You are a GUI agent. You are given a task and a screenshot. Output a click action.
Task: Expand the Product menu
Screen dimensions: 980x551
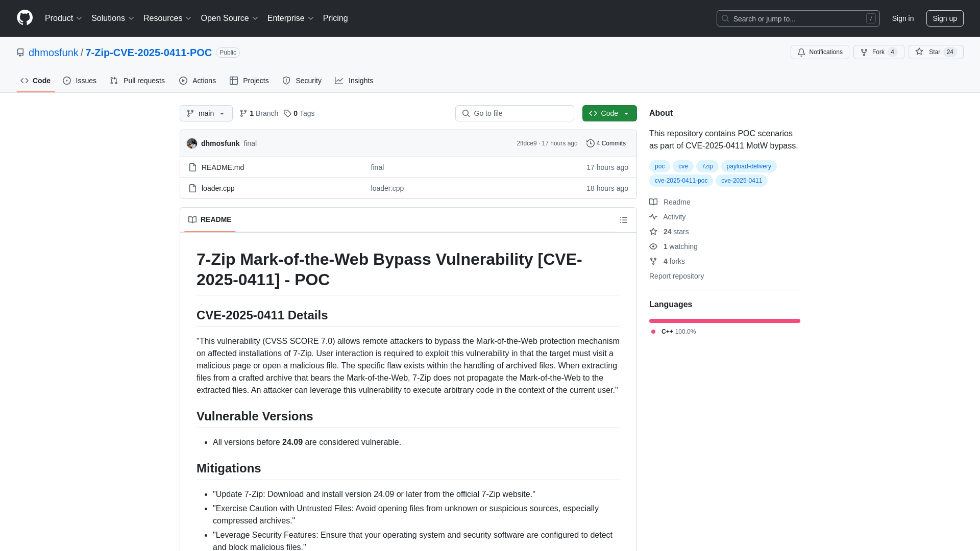(x=63, y=18)
